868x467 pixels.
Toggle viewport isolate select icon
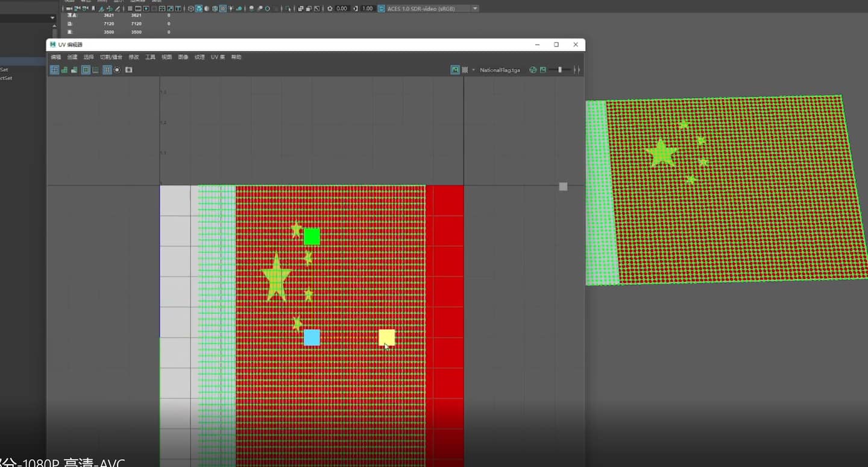point(288,8)
